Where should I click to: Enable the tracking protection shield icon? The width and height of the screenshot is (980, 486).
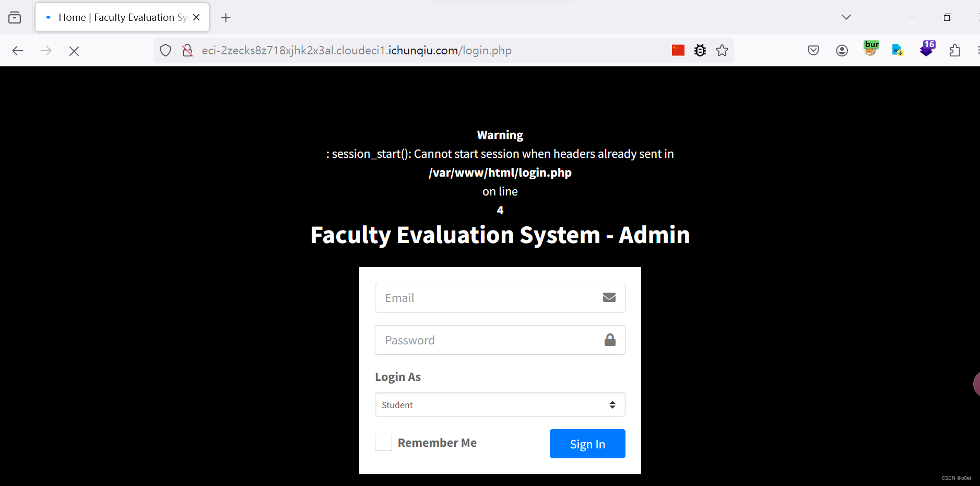(x=165, y=50)
